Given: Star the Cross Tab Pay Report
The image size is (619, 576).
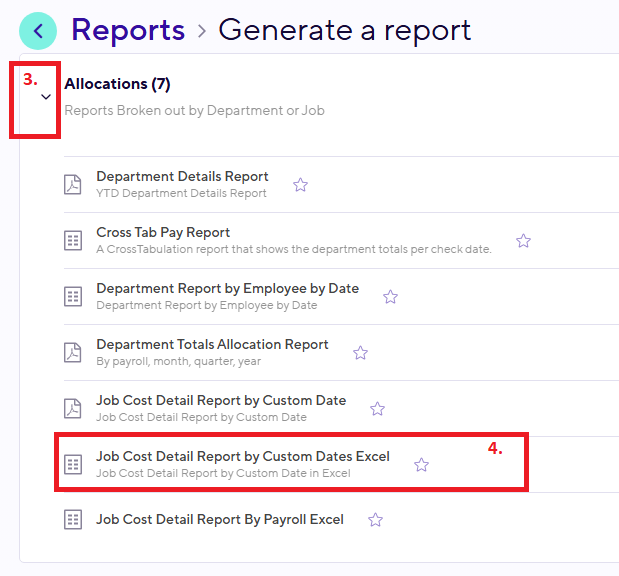Looking at the screenshot, I should 523,241.
